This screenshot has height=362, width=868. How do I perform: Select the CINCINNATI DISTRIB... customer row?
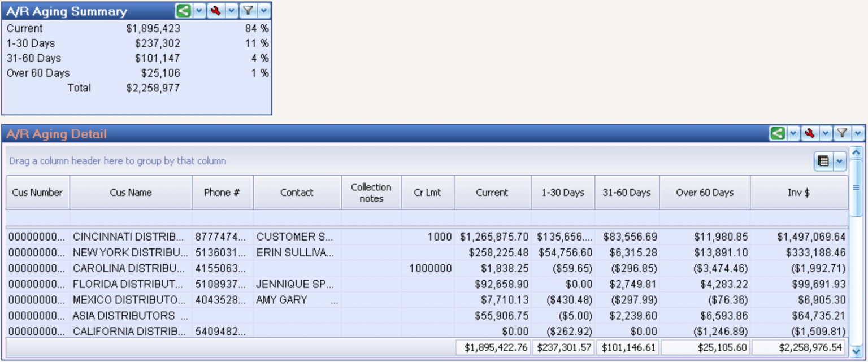point(128,237)
